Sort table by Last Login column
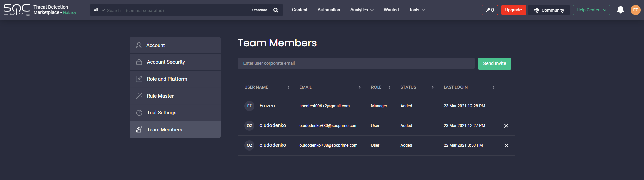 click(493, 87)
